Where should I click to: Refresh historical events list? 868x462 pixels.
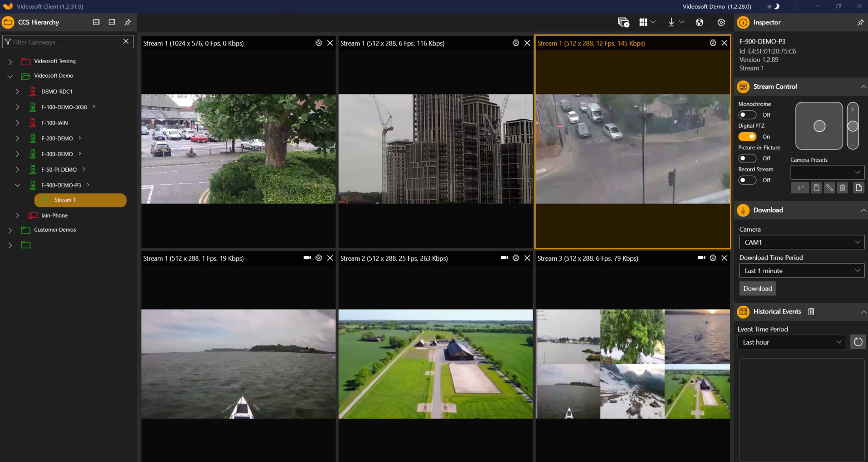click(858, 342)
